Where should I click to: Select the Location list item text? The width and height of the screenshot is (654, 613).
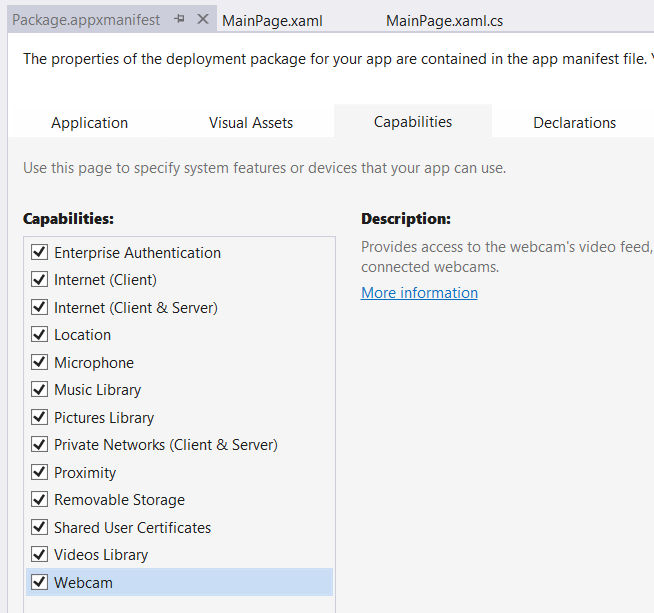83,335
